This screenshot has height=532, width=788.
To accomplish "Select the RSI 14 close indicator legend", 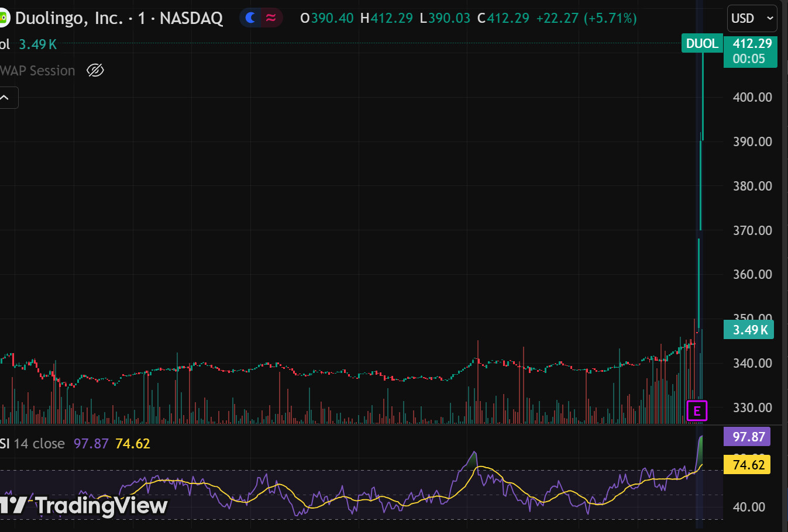I will [x=33, y=444].
